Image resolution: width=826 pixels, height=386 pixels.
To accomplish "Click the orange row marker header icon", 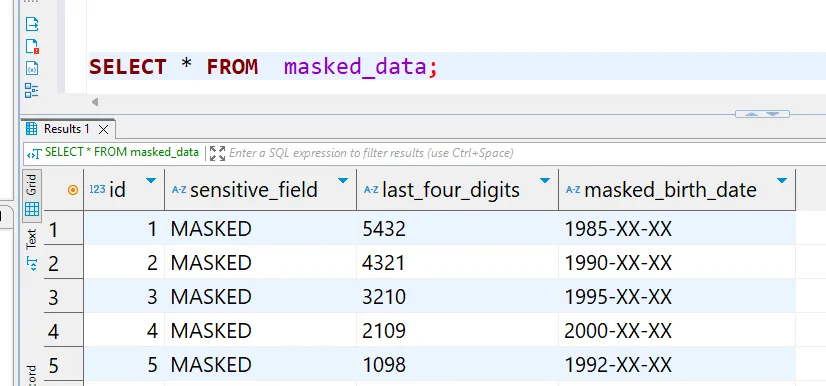I will (x=73, y=190).
